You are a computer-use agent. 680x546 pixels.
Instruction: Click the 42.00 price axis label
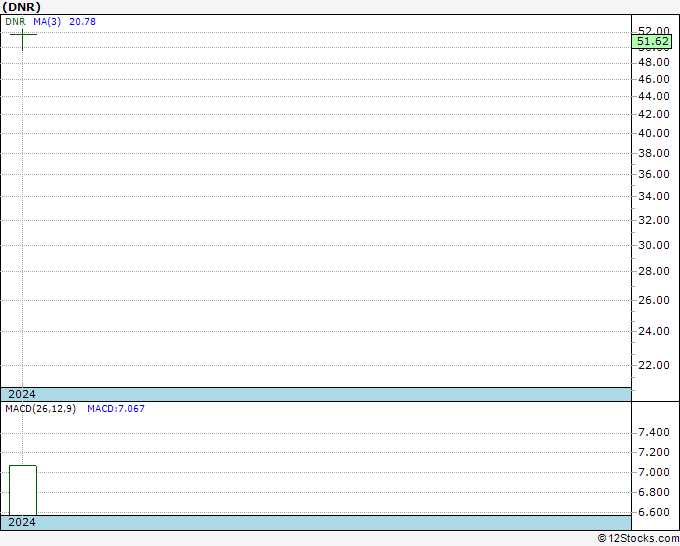point(654,114)
